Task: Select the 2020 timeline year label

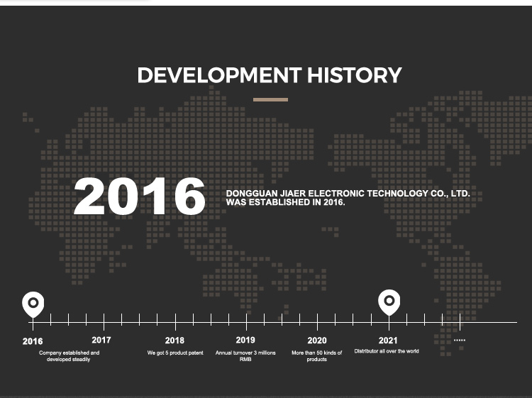Action: click(317, 341)
